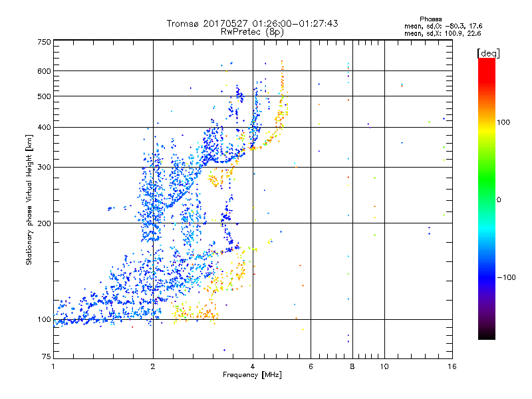Click the y-axis tick label '100'

coord(45,320)
